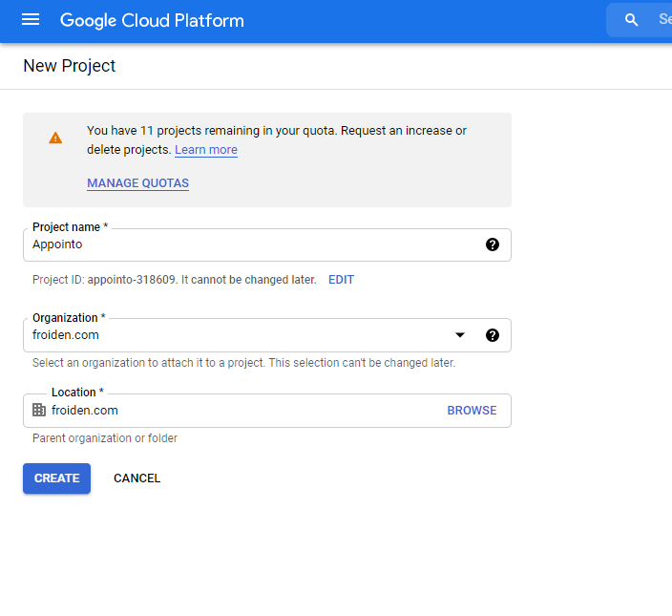
Task: Open help for Project name field
Action: coord(493,244)
